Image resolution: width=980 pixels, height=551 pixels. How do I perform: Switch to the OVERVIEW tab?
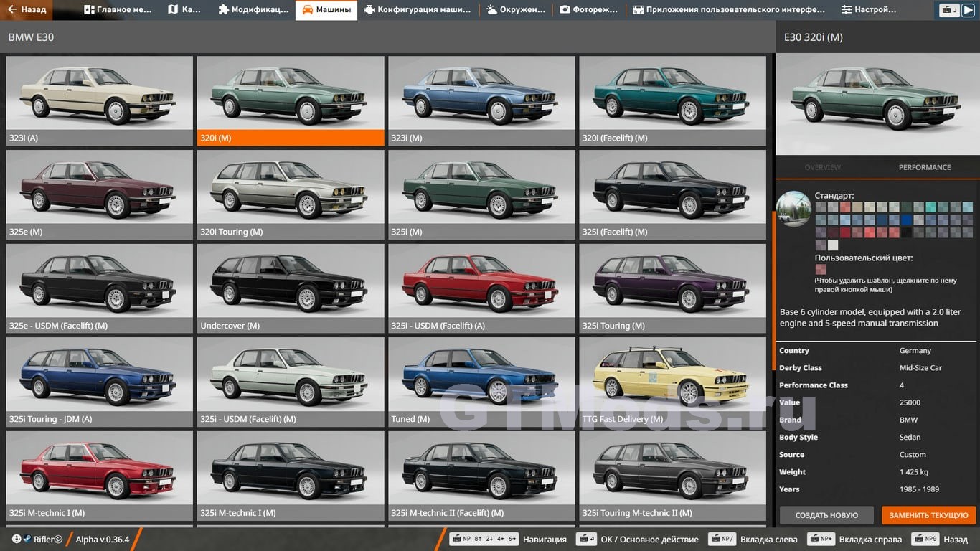[823, 167]
